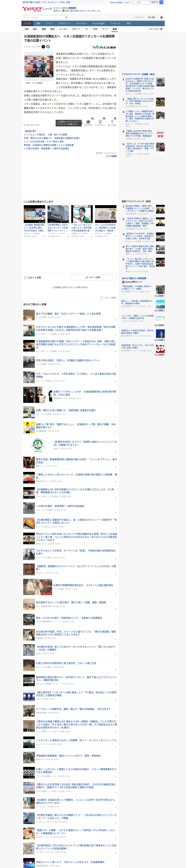The image size is (186, 868).
Task: Go to the みんなの意見 tab
Action: 98,24
